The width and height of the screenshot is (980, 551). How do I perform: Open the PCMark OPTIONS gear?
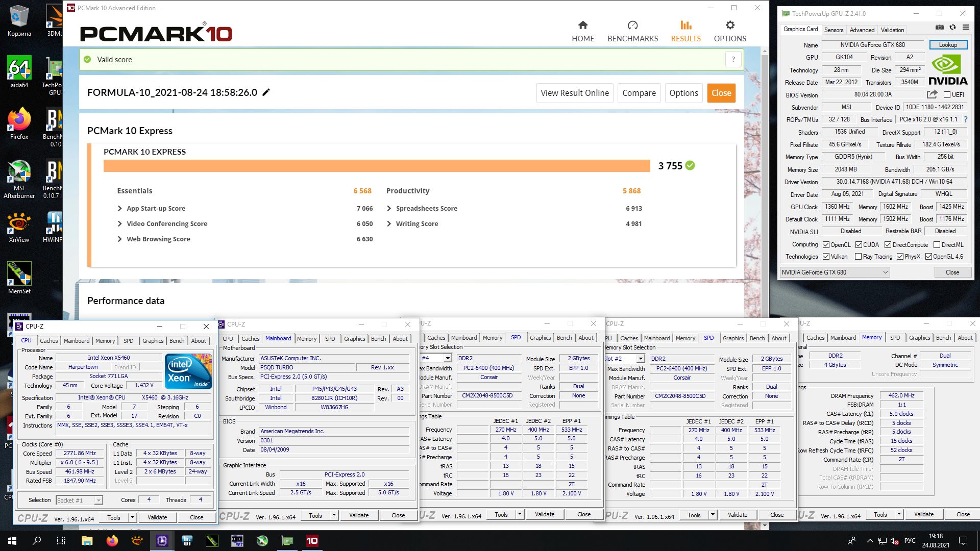click(730, 32)
